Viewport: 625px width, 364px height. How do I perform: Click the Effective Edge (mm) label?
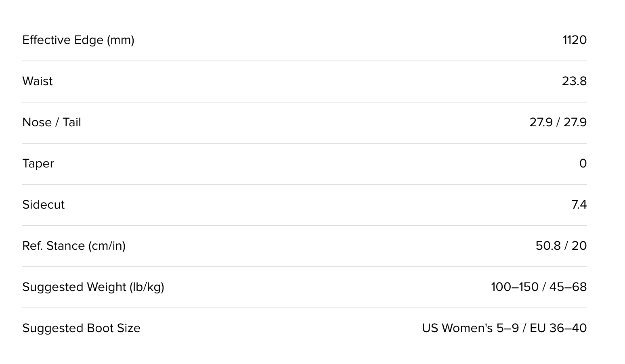click(78, 40)
